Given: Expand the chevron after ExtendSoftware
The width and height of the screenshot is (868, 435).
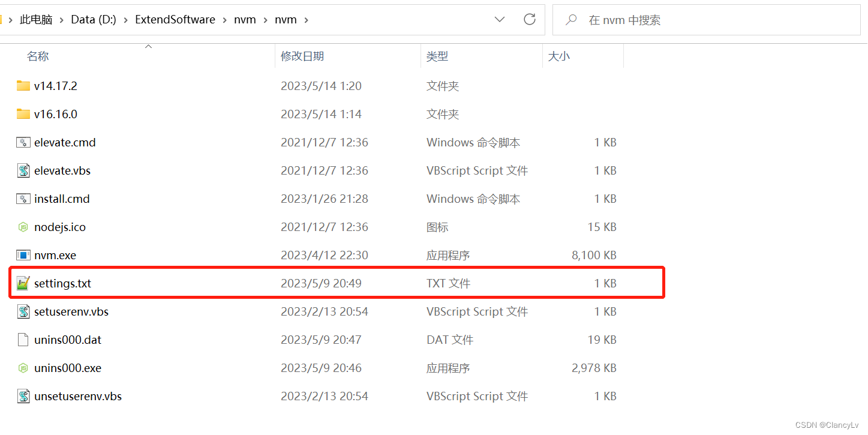Looking at the screenshot, I should point(225,20).
